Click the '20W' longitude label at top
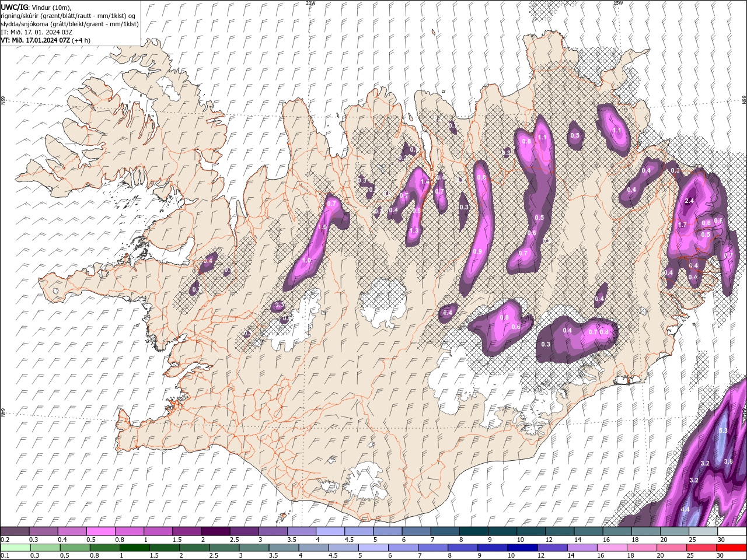Screen dimensions: 747x560 [310, 3]
